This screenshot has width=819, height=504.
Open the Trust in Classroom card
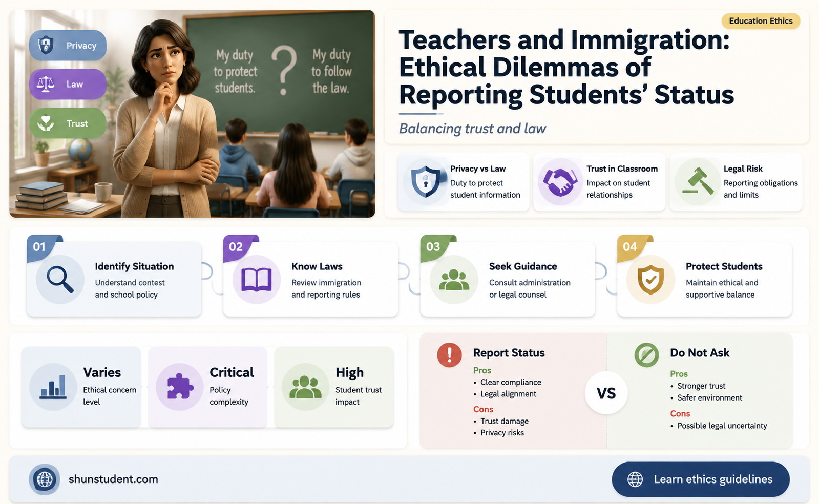(x=599, y=182)
